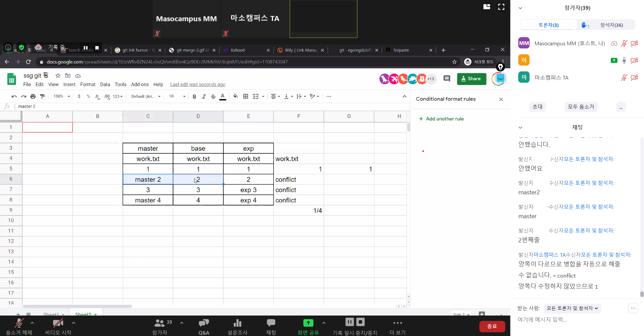Open the Format menu
Viewport: 644px width, 336px height.
(88, 84)
